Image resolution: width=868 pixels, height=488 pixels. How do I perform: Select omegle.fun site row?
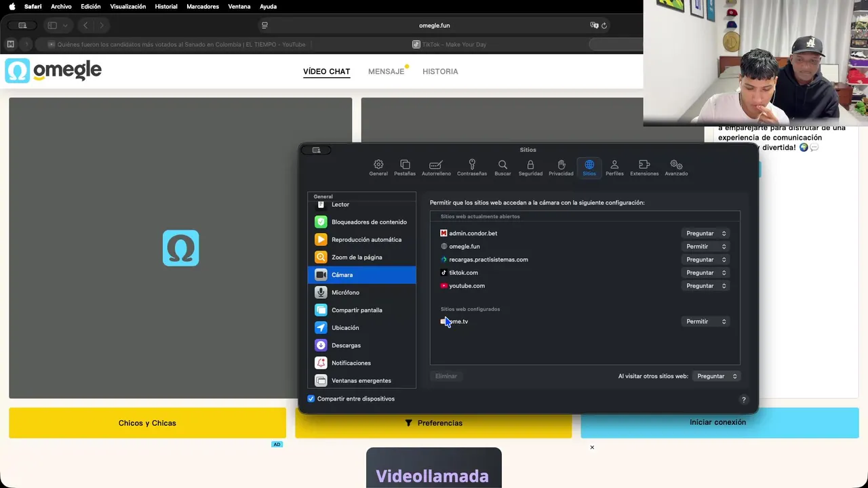click(585, 246)
